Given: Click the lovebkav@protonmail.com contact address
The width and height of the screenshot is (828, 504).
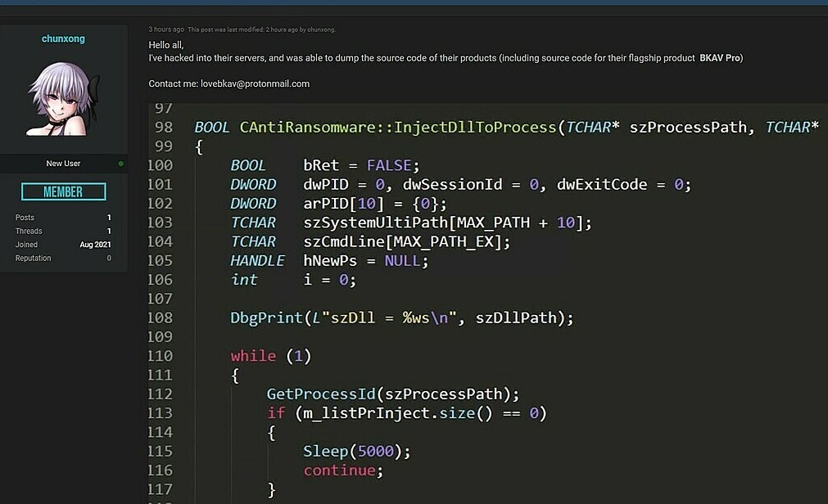Looking at the screenshot, I should point(255,83).
